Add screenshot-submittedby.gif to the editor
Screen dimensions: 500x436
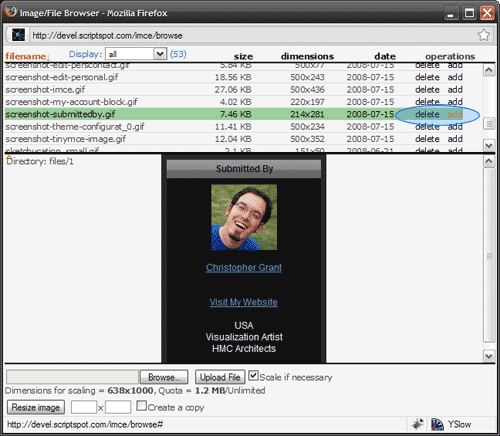coord(455,114)
